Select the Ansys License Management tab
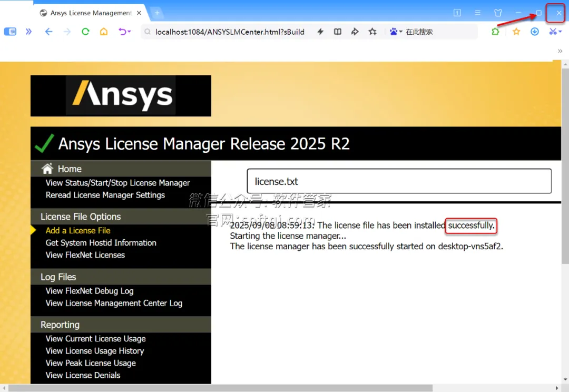The width and height of the screenshot is (569, 392). [91, 13]
